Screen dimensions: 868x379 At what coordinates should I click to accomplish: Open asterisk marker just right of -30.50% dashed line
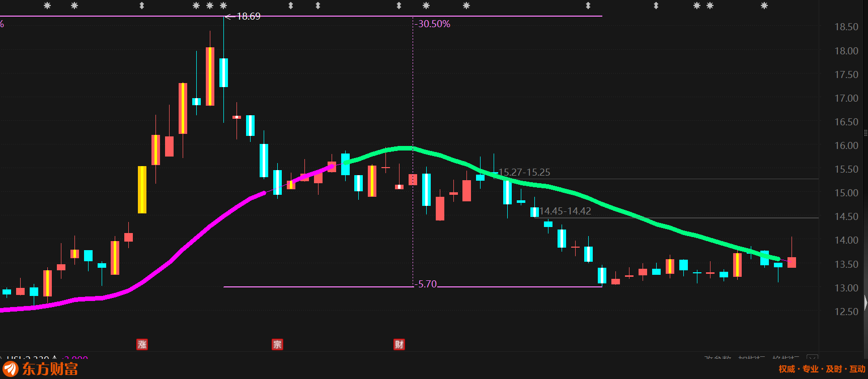426,6
